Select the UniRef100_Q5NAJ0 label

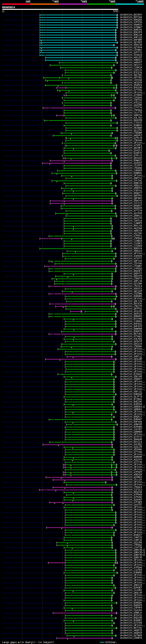coord(131,613)
